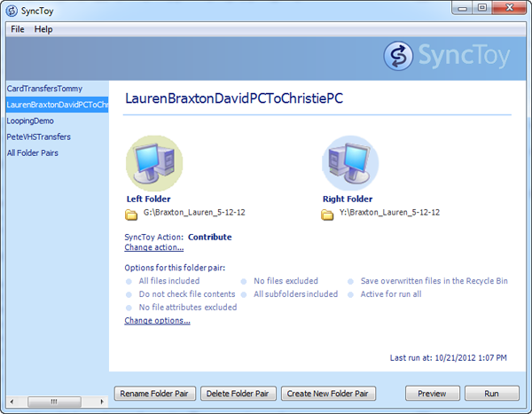Click the left folder path G:\Braxton_Lauren_5-12-12
The width and height of the screenshot is (532, 414).
coord(194,213)
